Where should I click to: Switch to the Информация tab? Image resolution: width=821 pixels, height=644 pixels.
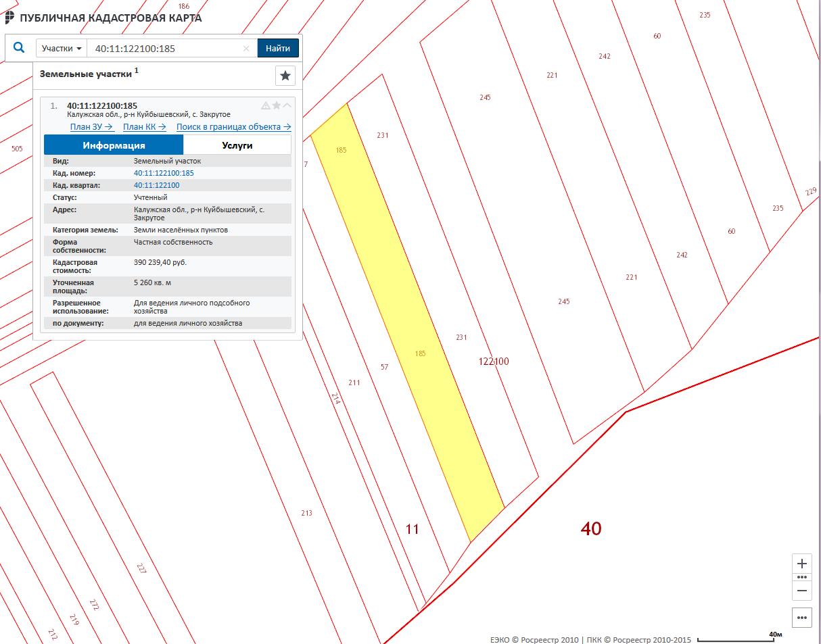tap(114, 145)
